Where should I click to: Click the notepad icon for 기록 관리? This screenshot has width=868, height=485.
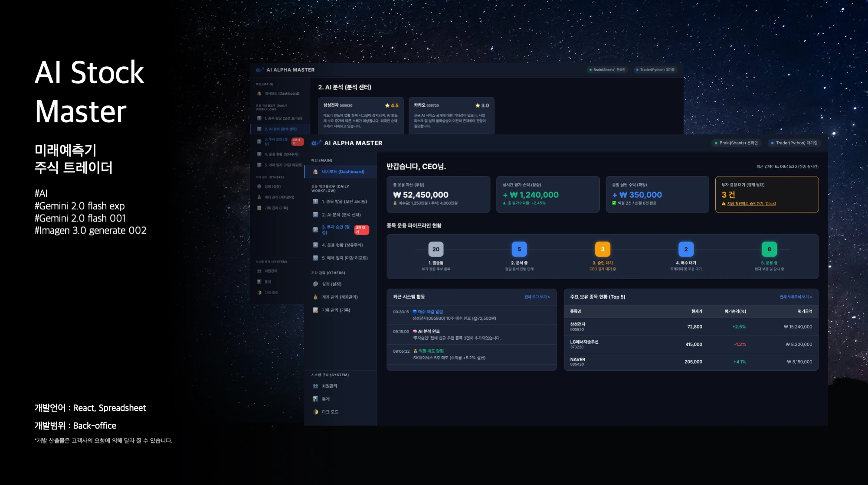click(315, 310)
